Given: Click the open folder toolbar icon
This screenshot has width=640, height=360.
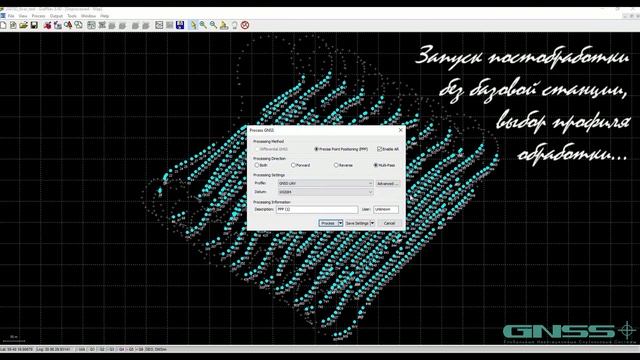Looking at the screenshot, I should coord(24,25).
